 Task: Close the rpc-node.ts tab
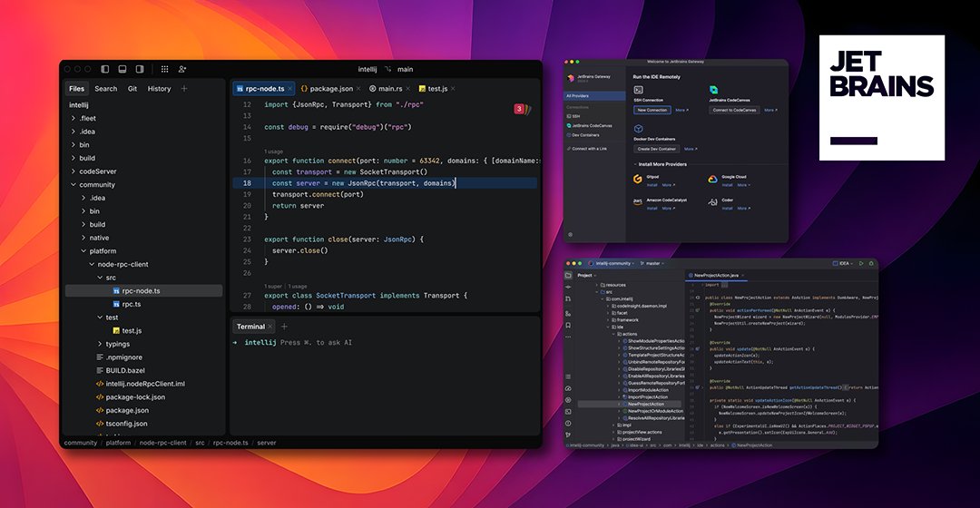coord(290,89)
